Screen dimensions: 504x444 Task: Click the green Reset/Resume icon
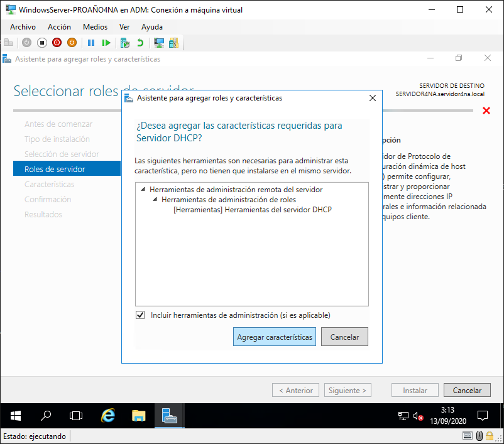[x=106, y=43]
